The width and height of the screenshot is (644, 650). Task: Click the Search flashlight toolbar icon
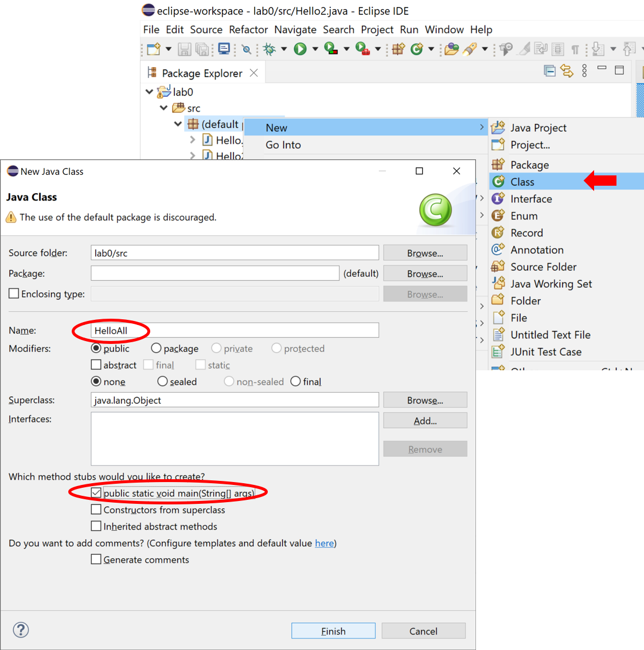(x=470, y=49)
